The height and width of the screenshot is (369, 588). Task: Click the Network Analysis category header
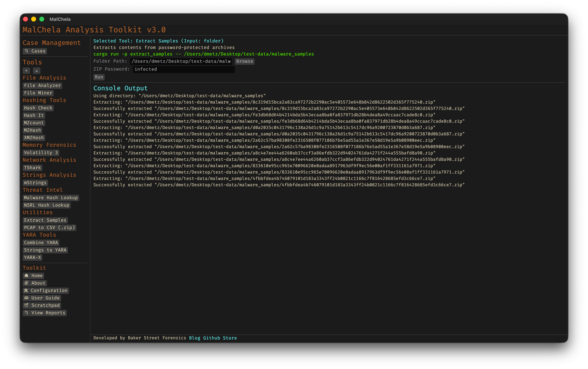49,160
